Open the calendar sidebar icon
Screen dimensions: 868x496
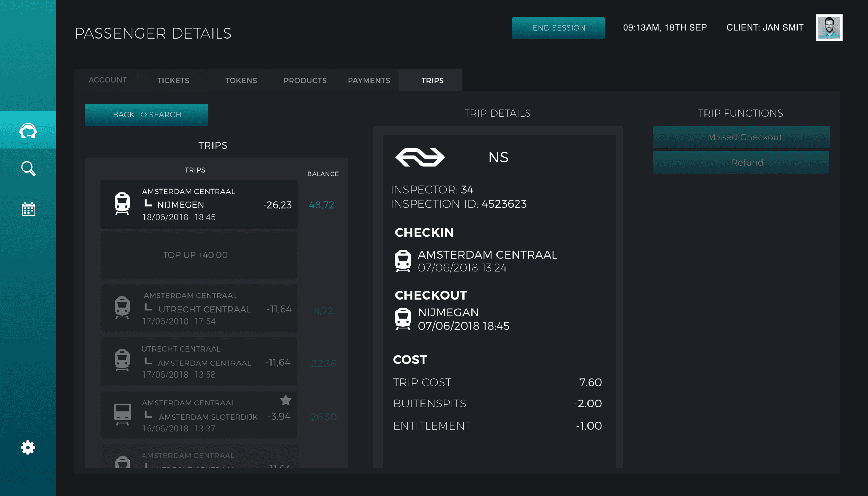(x=28, y=209)
